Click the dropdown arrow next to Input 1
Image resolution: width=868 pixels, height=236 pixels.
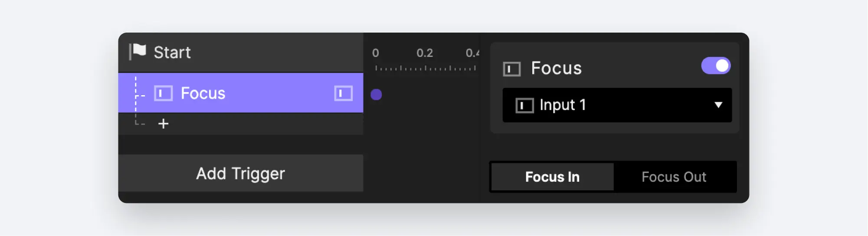click(718, 105)
